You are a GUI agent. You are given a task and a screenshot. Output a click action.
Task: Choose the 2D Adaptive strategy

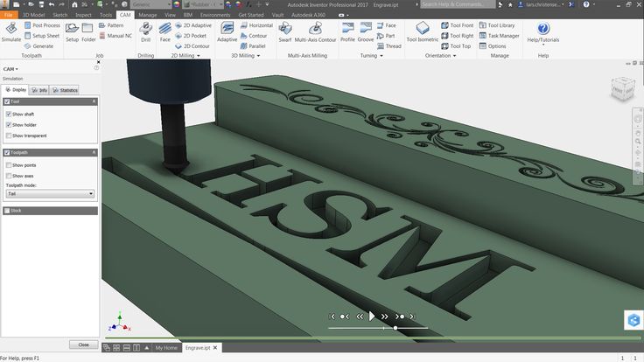click(x=193, y=25)
